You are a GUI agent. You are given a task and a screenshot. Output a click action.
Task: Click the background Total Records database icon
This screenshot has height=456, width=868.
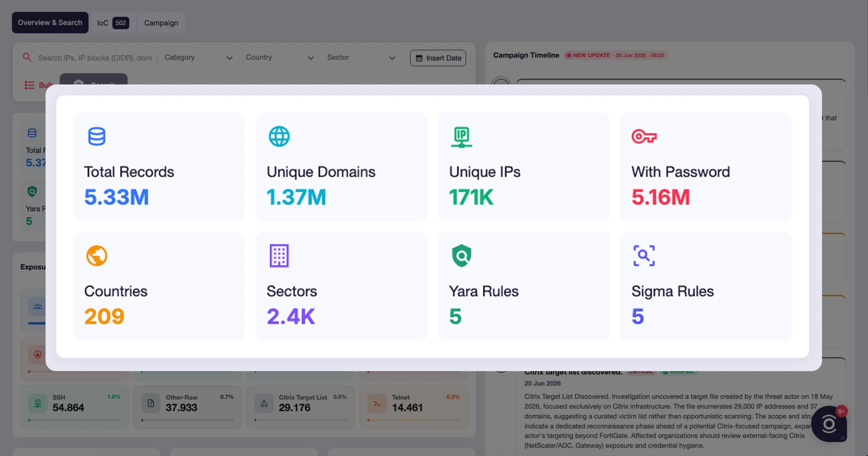(x=32, y=133)
